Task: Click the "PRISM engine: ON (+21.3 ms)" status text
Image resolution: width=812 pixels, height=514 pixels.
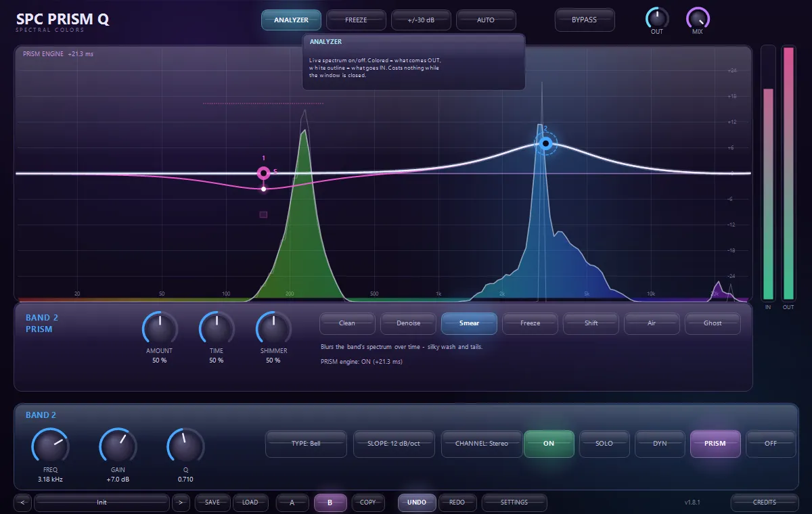Action: tap(361, 362)
